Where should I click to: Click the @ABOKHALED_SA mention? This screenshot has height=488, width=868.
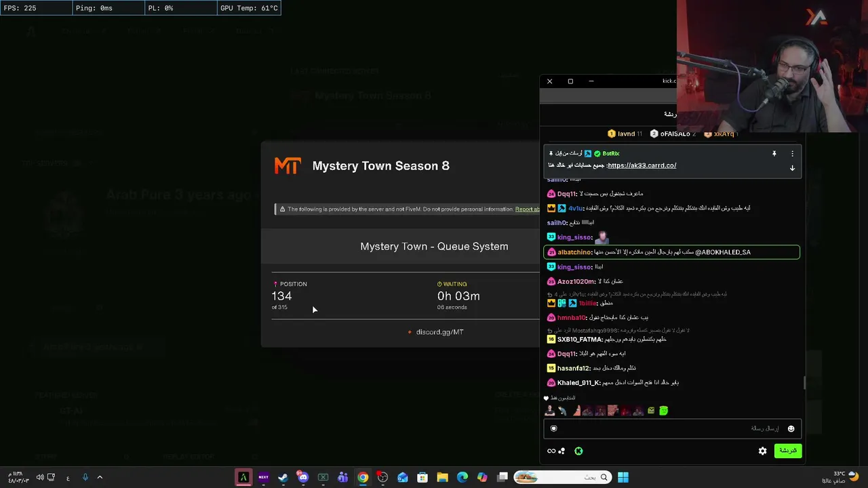point(723,252)
